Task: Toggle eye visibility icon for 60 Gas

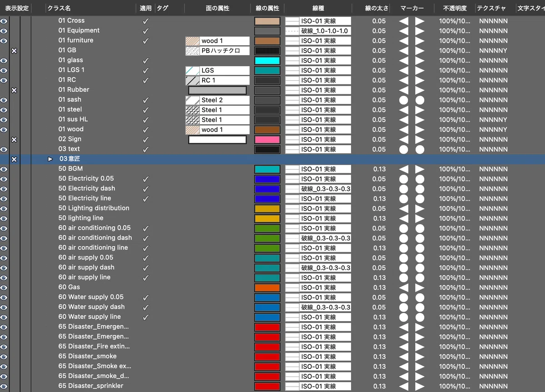Action: 4,288
